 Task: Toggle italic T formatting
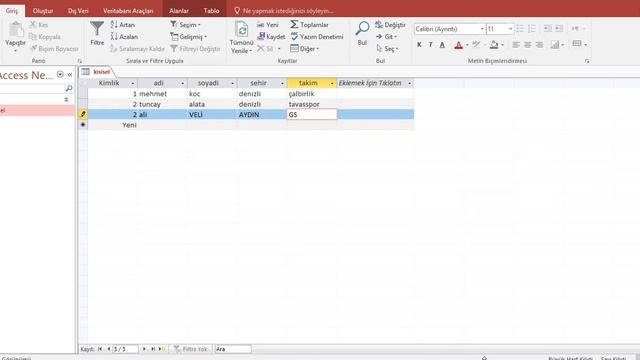click(431, 44)
